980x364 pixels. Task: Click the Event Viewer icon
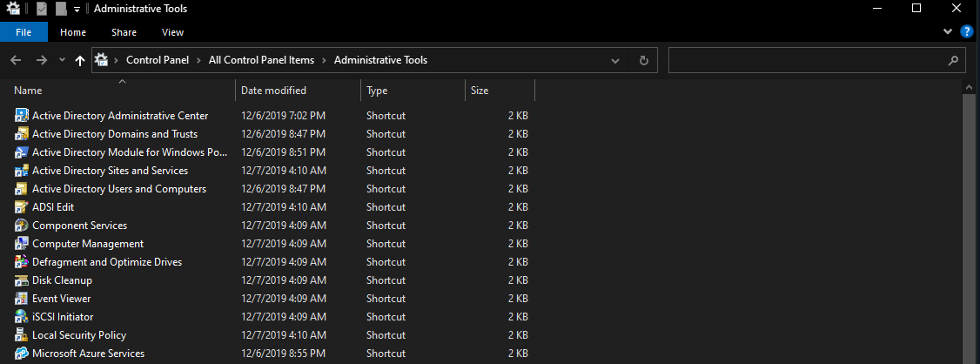click(23, 299)
